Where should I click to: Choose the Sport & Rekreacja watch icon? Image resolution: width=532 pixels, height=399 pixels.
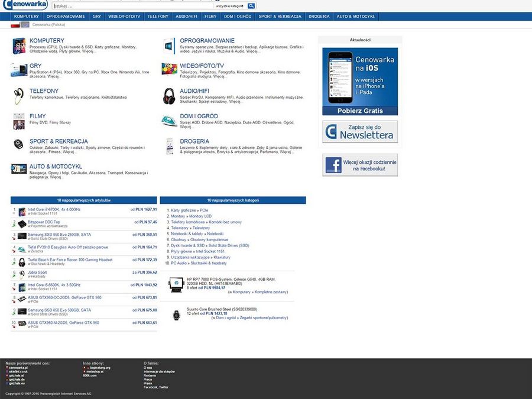18,144
